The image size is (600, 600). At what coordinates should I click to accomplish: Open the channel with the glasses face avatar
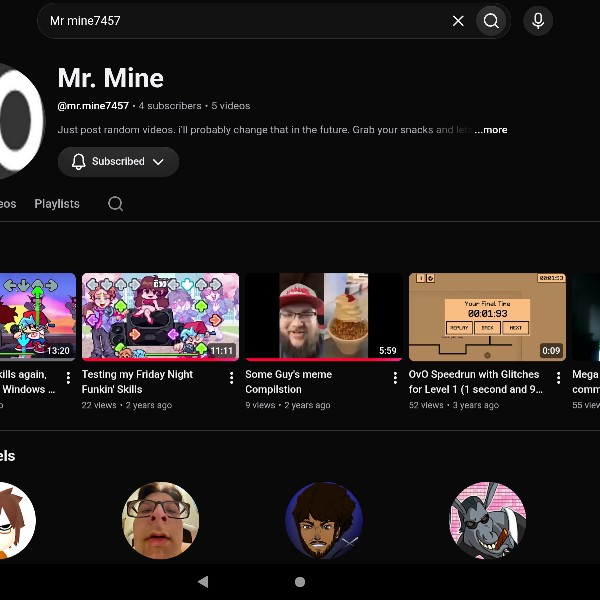tap(160, 520)
